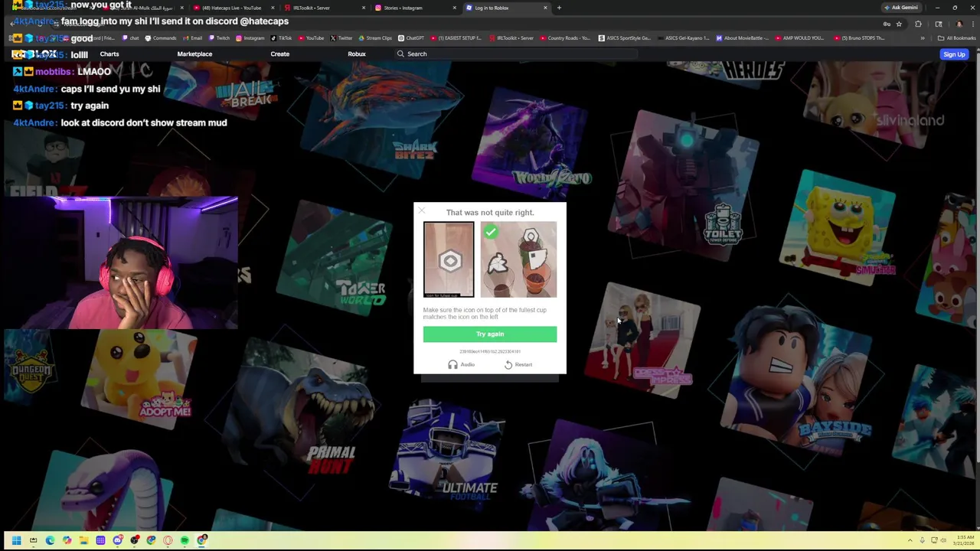Open Copilot from the taskbar

click(67, 540)
